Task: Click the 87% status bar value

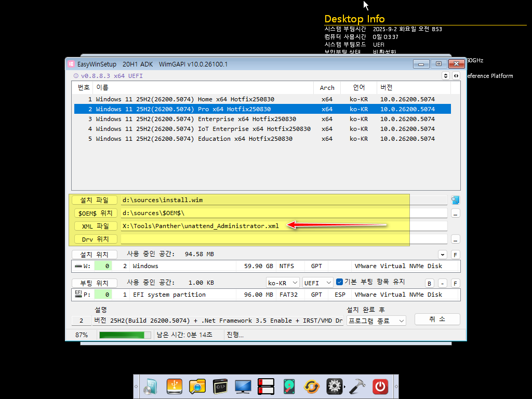Action: click(x=82, y=335)
